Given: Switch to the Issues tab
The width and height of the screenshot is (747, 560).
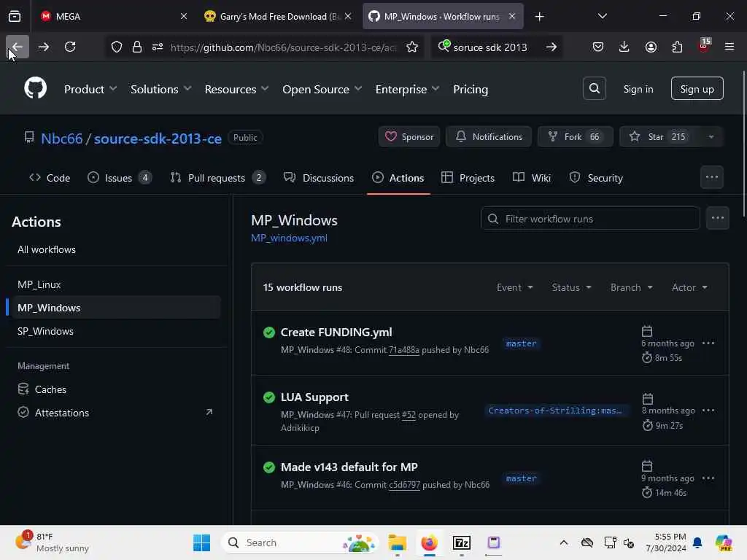Looking at the screenshot, I should [119, 178].
